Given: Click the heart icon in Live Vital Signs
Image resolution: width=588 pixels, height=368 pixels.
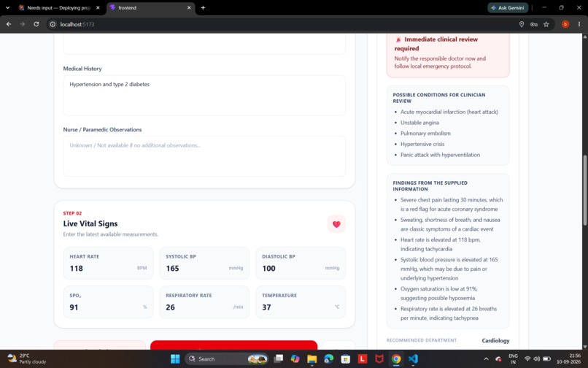Looking at the screenshot, I should pyautogui.click(x=336, y=224).
